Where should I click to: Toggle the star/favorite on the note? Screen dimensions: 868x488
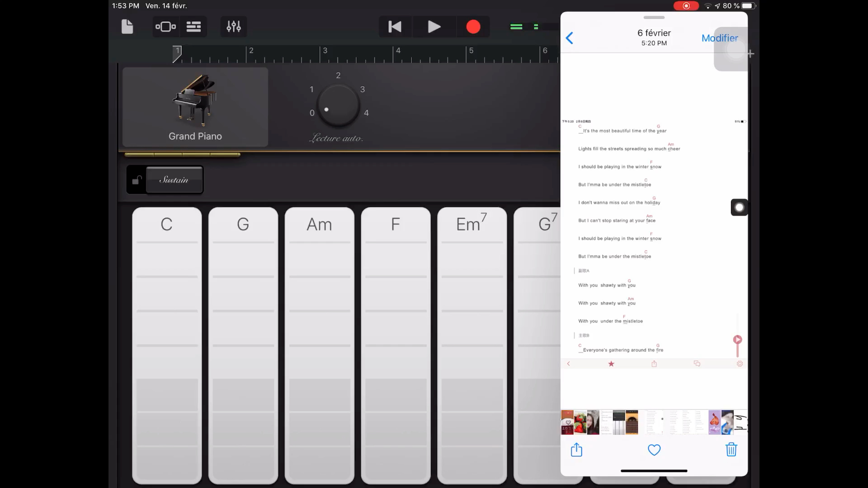[x=611, y=363]
